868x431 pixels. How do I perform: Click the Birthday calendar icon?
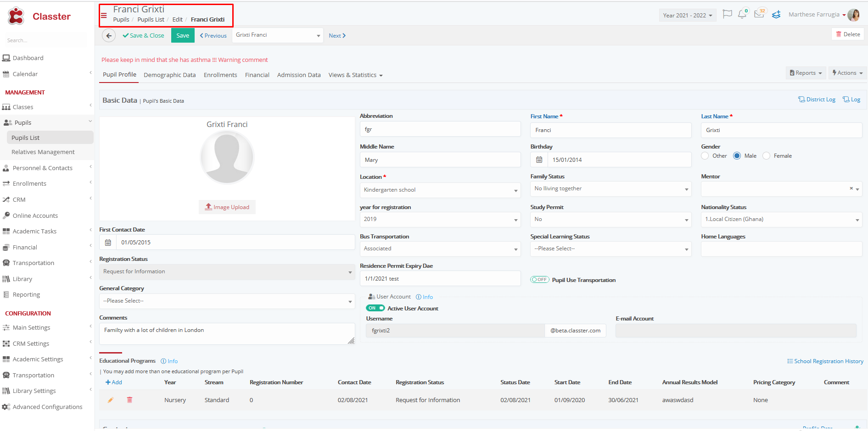pyautogui.click(x=539, y=160)
